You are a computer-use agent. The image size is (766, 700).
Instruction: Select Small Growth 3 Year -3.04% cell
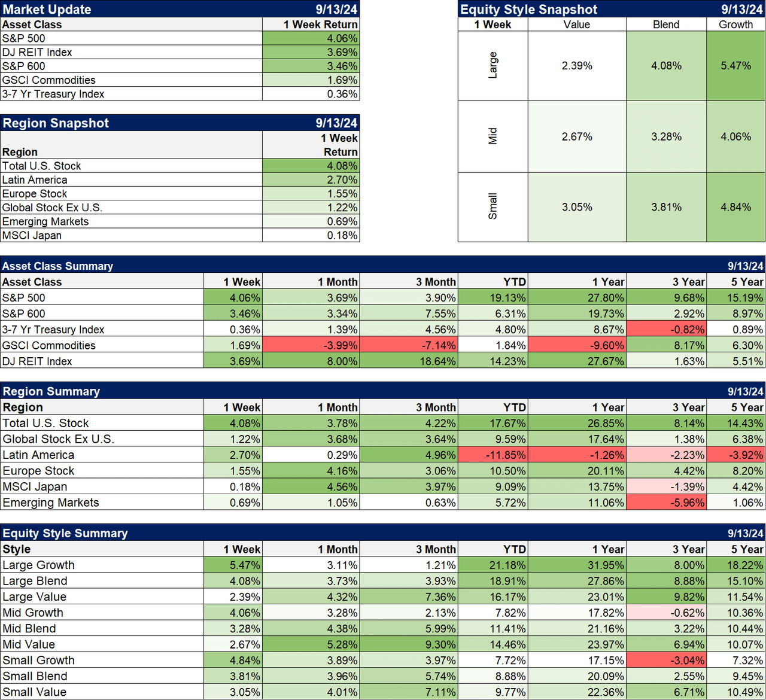(x=666, y=660)
